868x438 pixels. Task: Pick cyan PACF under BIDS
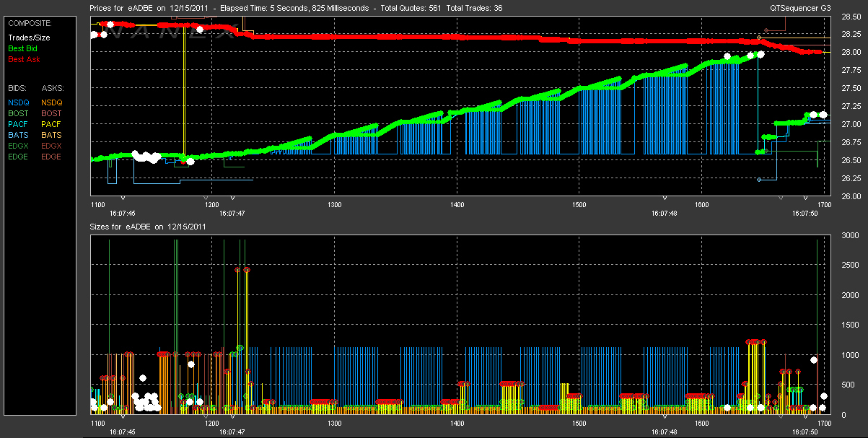[x=19, y=124]
